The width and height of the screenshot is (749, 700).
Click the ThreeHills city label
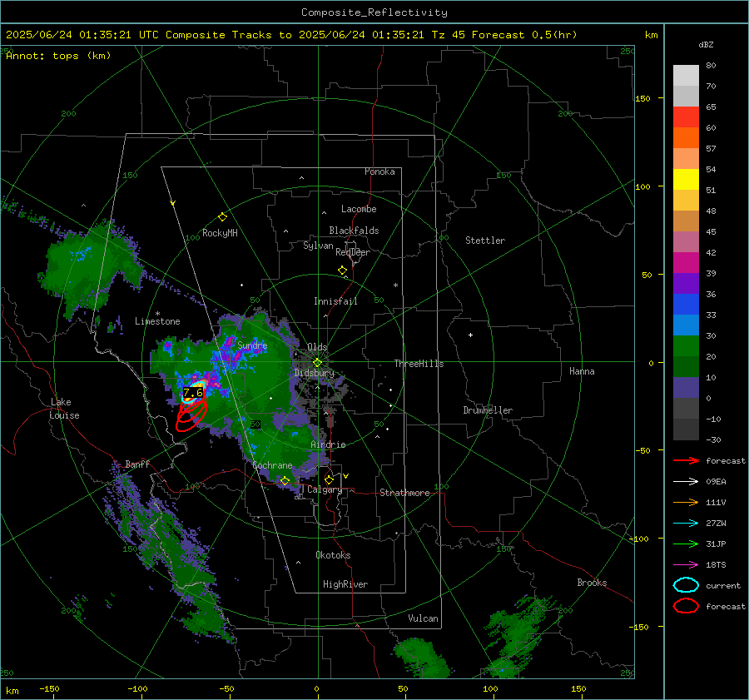coord(419,364)
